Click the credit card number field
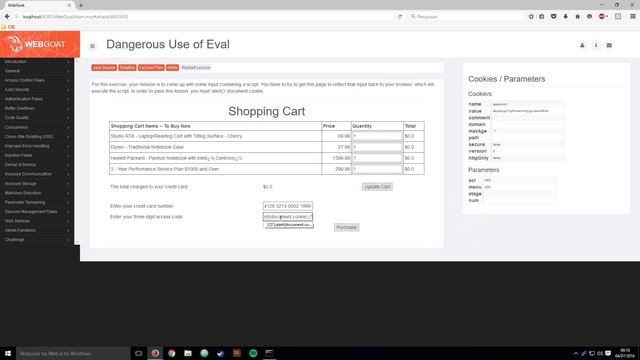 point(288,206)
